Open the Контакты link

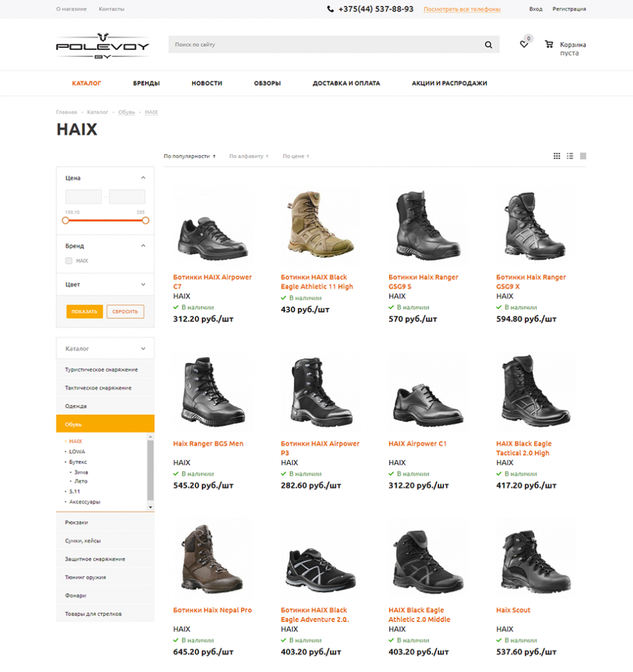point(112,9)
